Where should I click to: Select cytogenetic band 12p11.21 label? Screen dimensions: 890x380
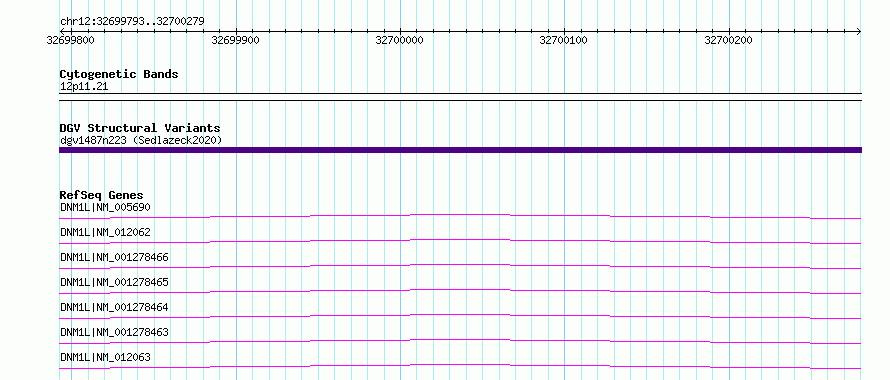click(84, 87)
